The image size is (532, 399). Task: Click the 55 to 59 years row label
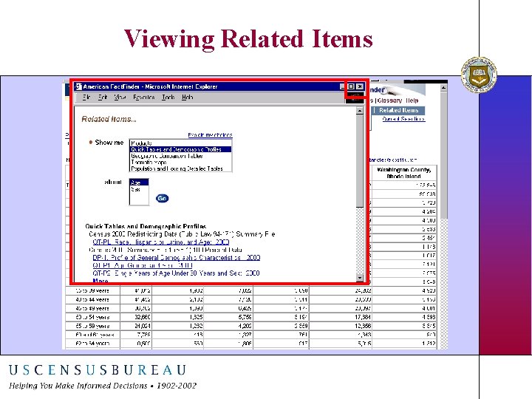[92, 326]
